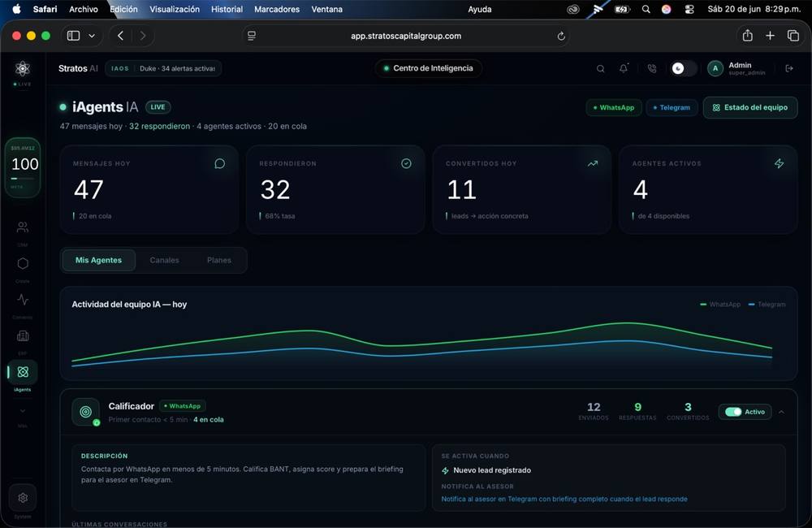Open the CRM people icon in the sidebar
The image size is (812, 528).
tap(23, 227)
